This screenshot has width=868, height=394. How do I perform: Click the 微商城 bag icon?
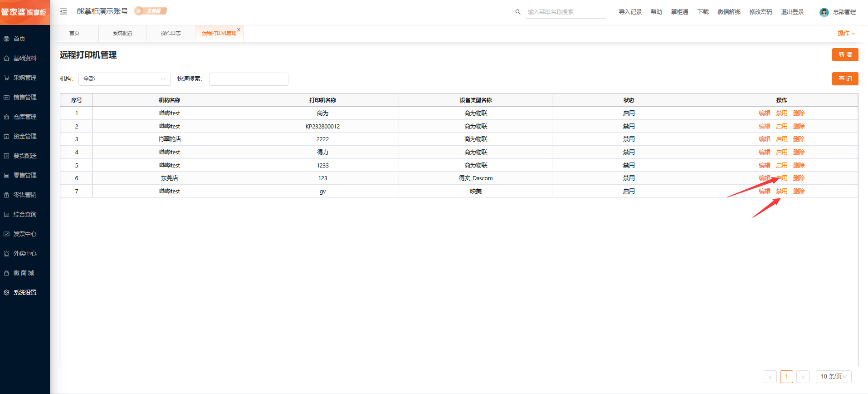tap(6, 273)
